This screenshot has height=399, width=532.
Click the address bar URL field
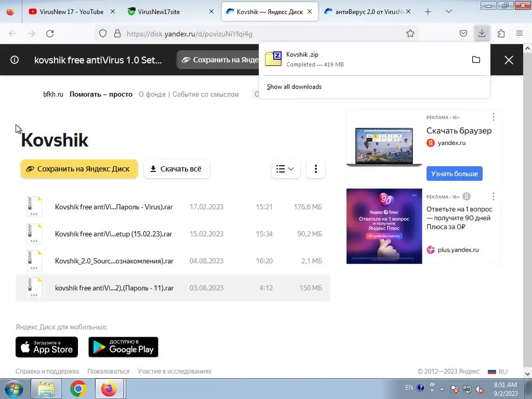coord(258,34)
